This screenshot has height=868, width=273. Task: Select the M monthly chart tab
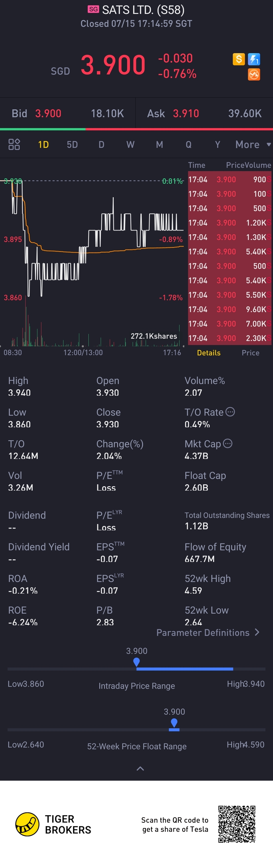click(x=159, y=145)
